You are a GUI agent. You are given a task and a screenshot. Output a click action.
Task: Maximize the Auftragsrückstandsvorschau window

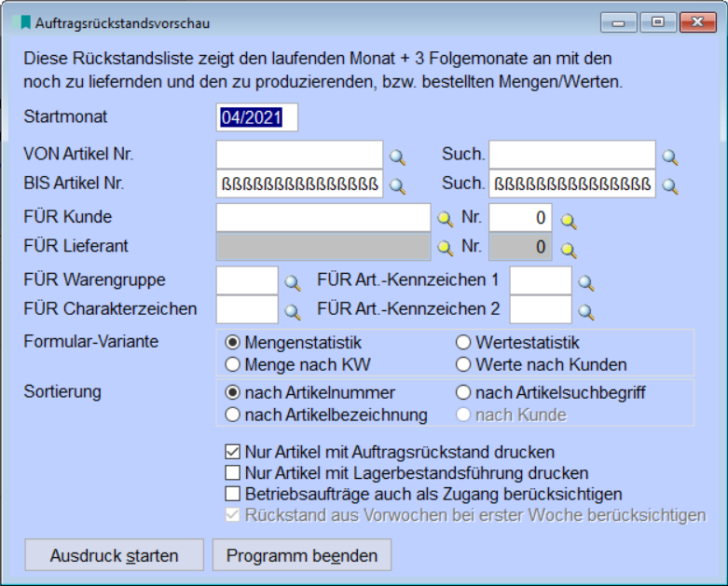658,22
